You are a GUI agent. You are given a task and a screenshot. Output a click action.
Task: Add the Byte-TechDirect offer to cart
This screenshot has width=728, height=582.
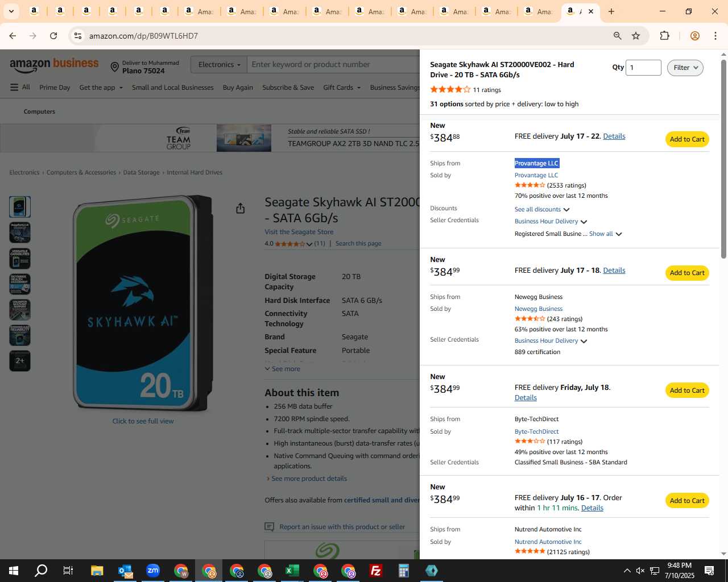(687, 390)
